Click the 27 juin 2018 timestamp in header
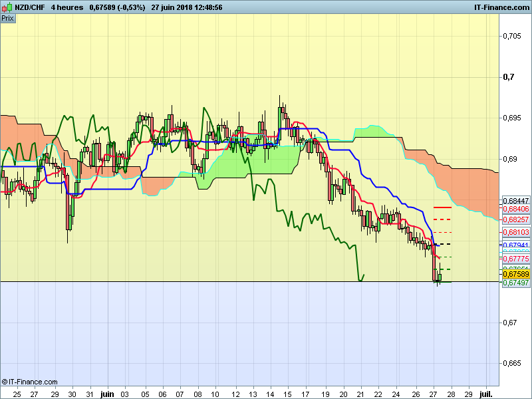This screenshot has height=399, width=532. 187,7
